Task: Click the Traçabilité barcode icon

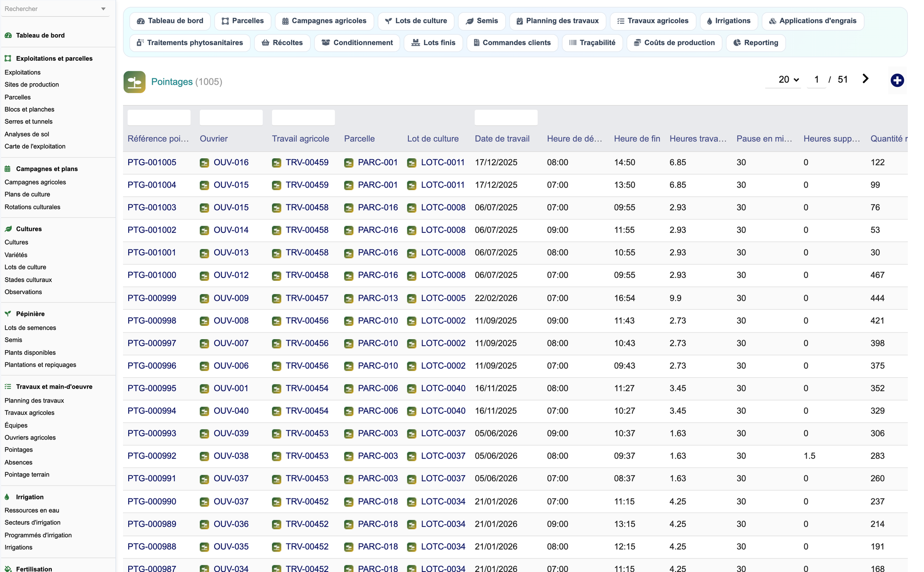Action: (x=573, y=43)
